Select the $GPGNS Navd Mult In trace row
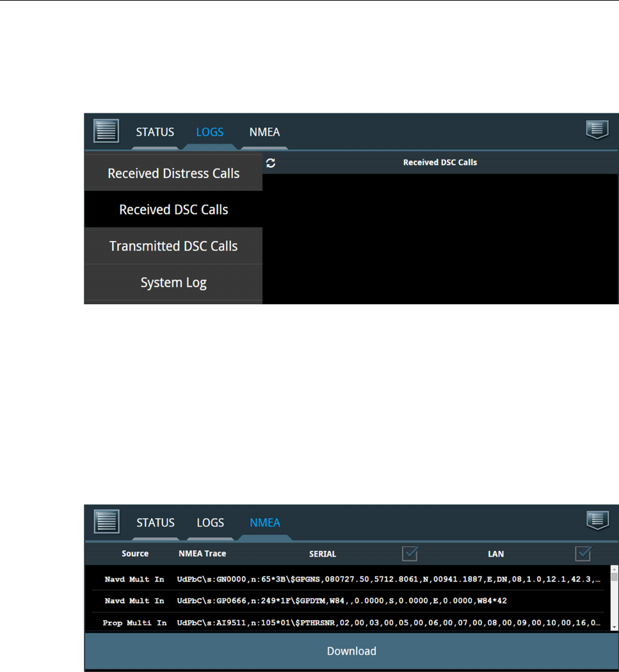619x672 pixels. coord(348,579)
